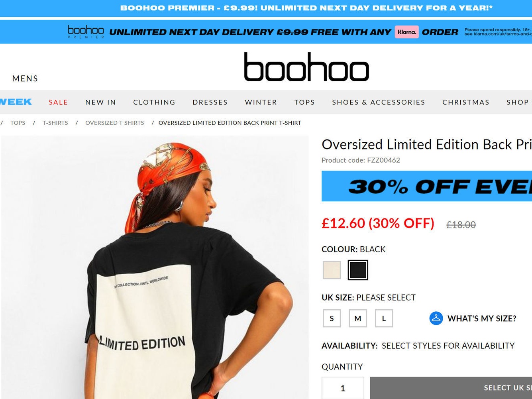Select size M
532x399 pixels.
358,318
